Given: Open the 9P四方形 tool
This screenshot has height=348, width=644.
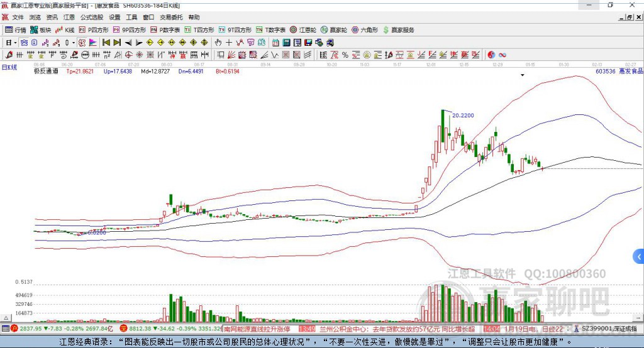Looking at the screenshot, I should [x=130, y=30].
